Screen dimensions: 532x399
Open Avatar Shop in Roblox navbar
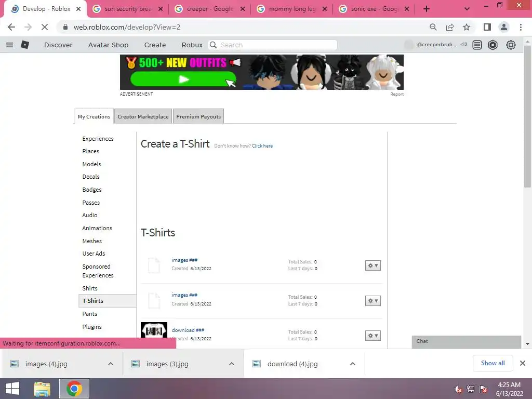pyautogui.click(x=108, y=45)
